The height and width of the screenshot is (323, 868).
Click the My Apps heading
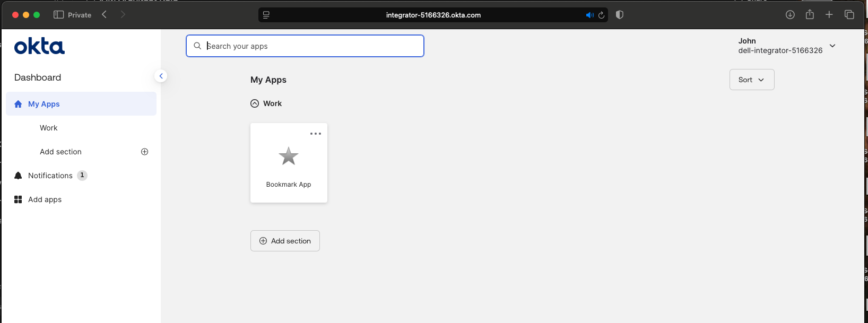[268, 80]
